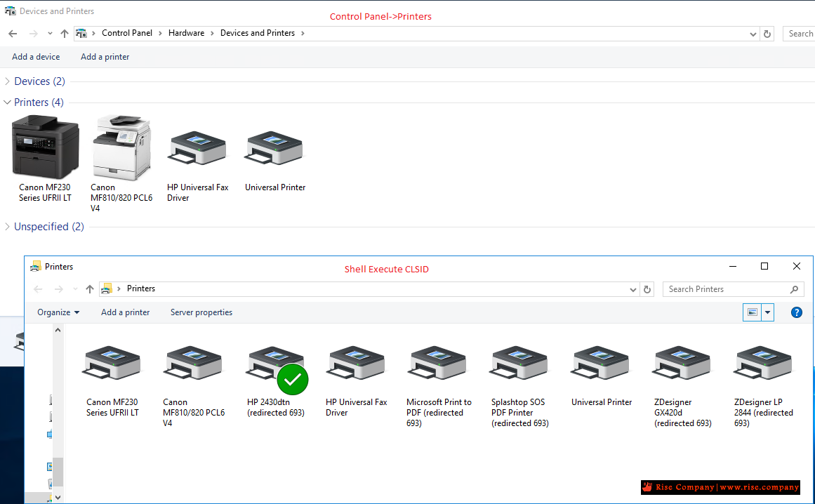Viewport: 815px width, 504px height.
Task: Open more view options dropdown arrow
Action: [768, 312]
